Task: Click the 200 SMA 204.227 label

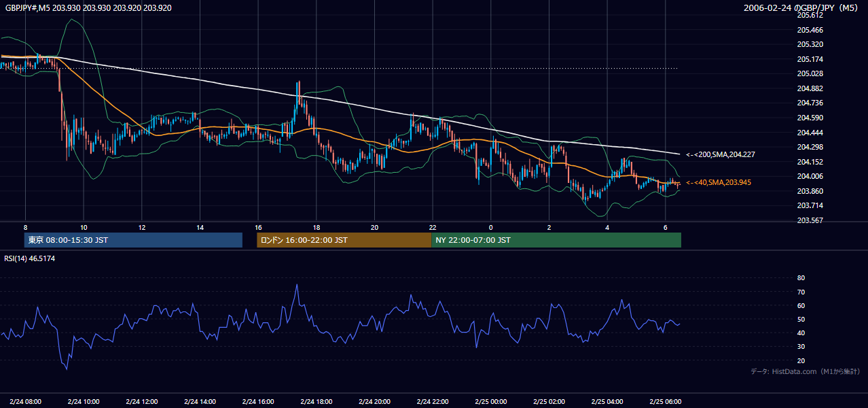Action: coord(720,155)
